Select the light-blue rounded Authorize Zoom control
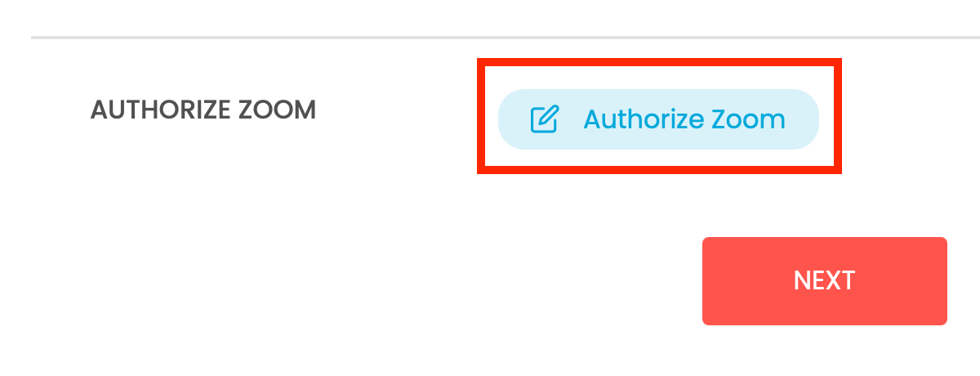Viewport: 980px width, 376px height. [658, 119]
